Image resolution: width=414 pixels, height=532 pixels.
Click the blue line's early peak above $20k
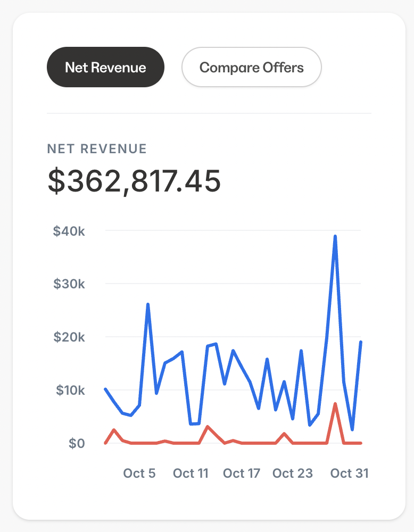point(148,304)
